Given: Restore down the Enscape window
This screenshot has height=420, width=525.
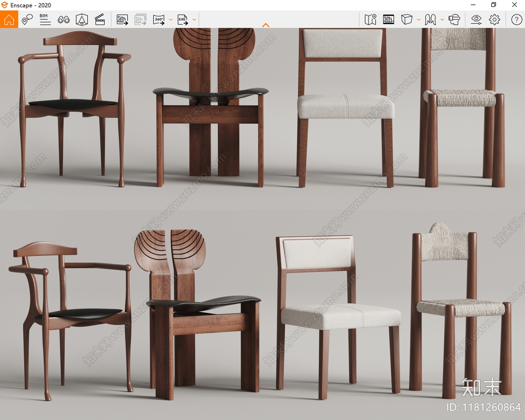Looking at the screenshot, I should (493, 5).
